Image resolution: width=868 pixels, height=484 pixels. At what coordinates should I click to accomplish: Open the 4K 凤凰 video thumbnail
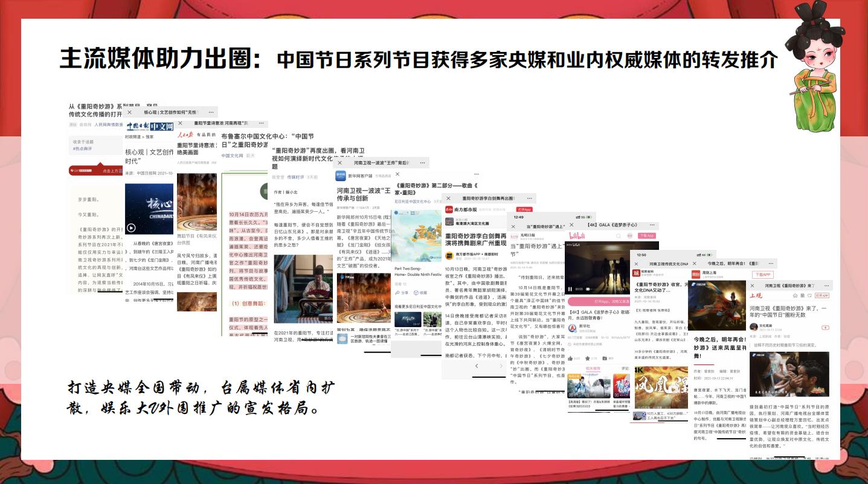tap(660, 388)
